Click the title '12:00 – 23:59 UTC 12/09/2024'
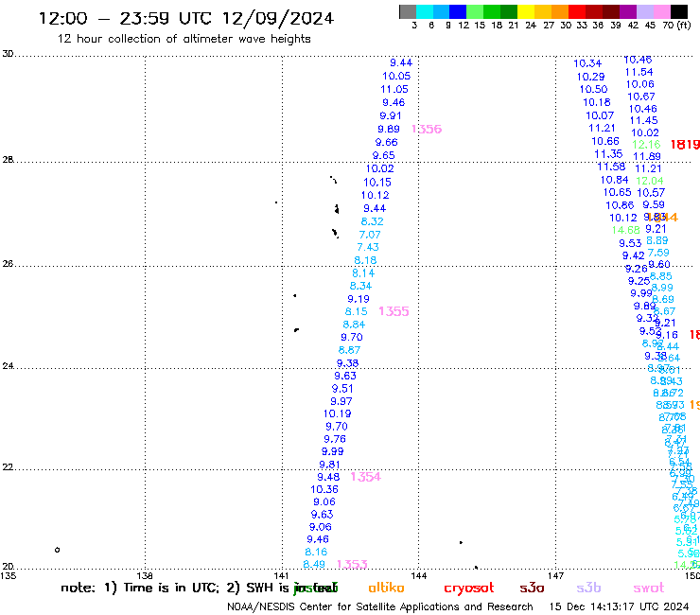The image size is (700, 615). (186, 19)
